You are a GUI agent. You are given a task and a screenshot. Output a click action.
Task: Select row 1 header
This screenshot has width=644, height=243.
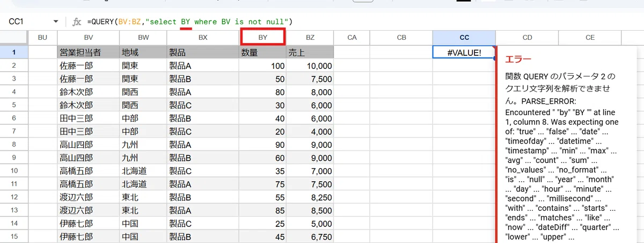point(14,52)
